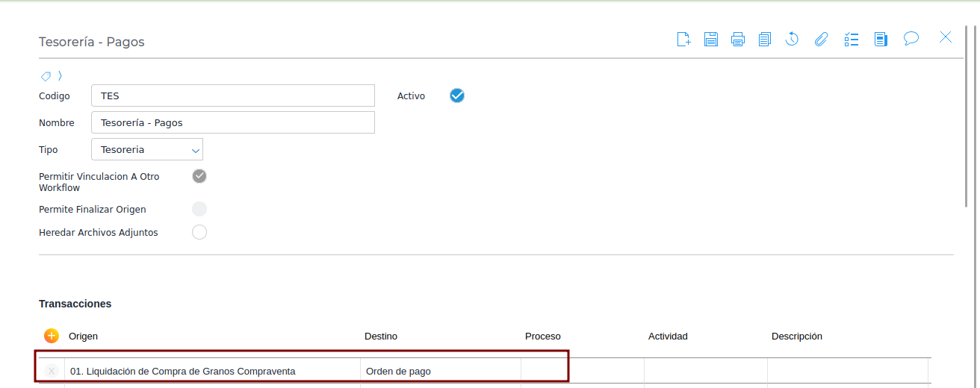Open the news/report page icon
Viewport: 980px width, 388px height.
coord(881,39)
